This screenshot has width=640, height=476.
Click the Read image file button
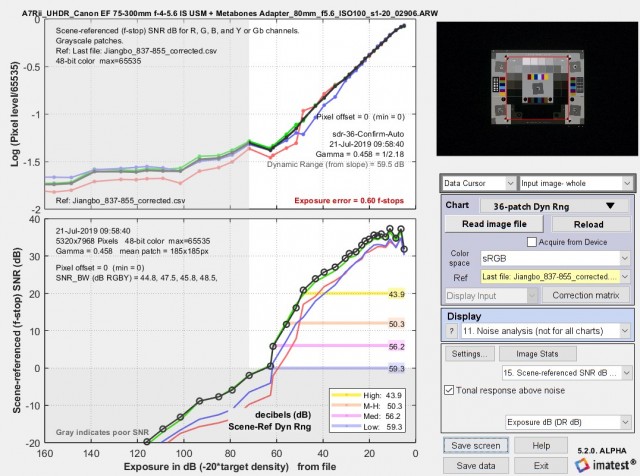pos(487,224)
